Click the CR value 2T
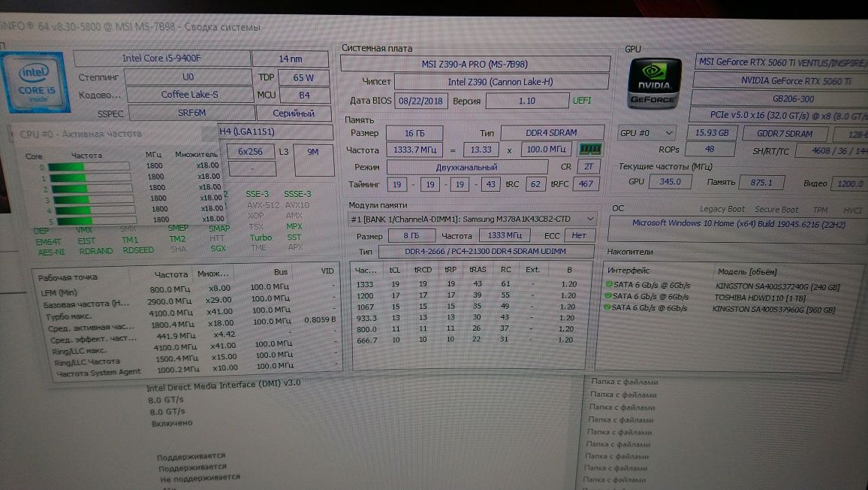The image size is (868, 490). click(589, 166)
